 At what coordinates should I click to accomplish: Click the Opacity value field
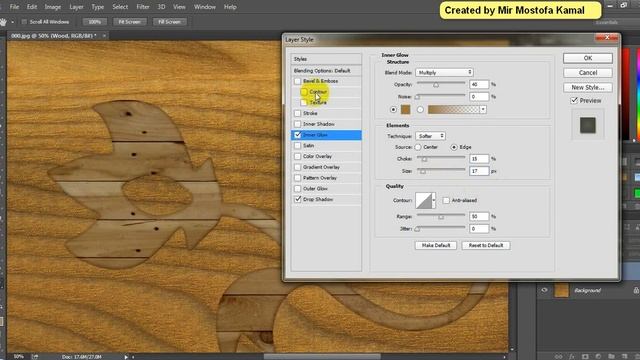[479, 84]
